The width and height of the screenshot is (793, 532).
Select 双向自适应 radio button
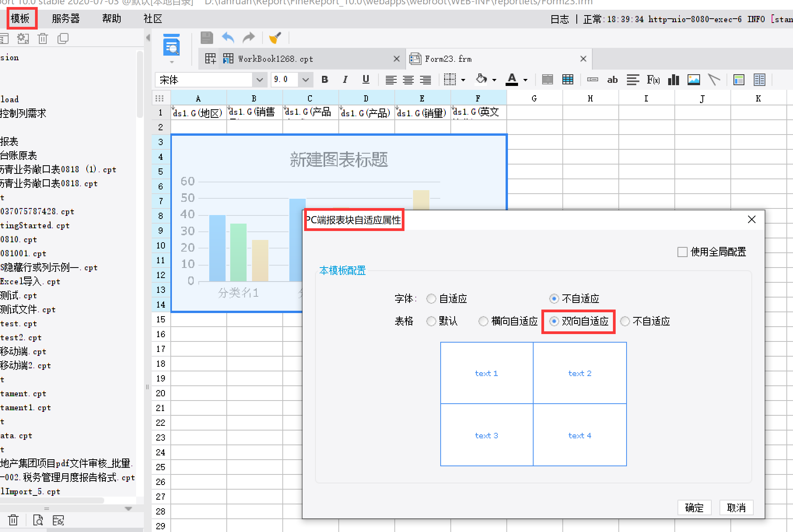pyautogui.click(x=554, y=321)
